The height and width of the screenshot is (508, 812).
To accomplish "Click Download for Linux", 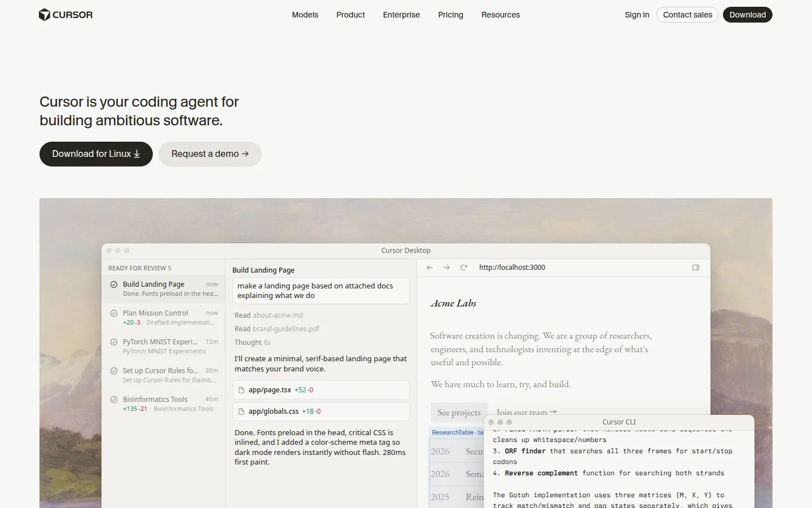I will [x=96, y=154].
